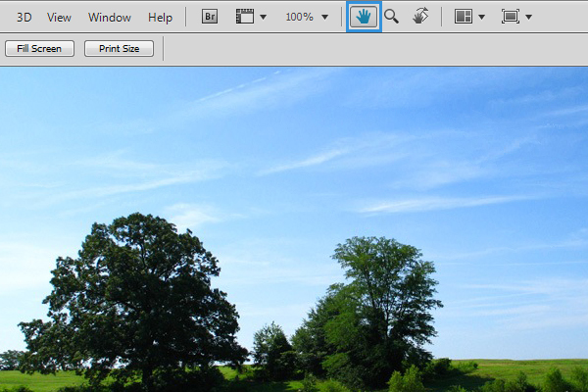Click the Screen Mode icon
The width and height of the screenshot is (588, 392).
[x=511, y=17]
